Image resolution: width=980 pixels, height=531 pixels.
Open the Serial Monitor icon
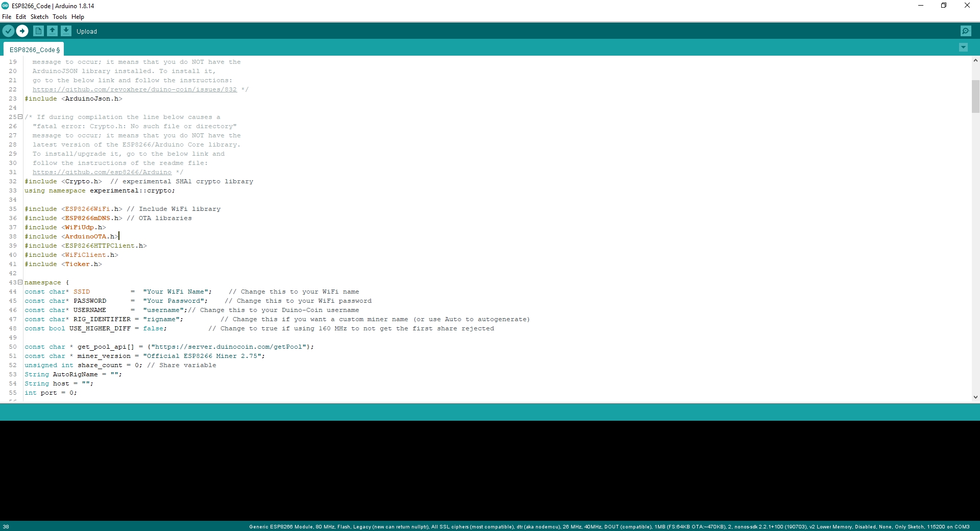tap(966, 31)
